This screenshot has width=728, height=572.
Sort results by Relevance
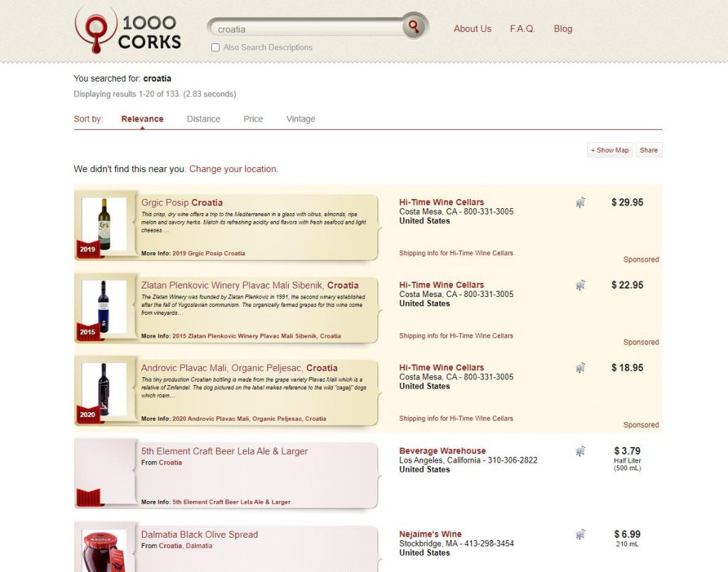pyautogui.click(x=142, y=119)
